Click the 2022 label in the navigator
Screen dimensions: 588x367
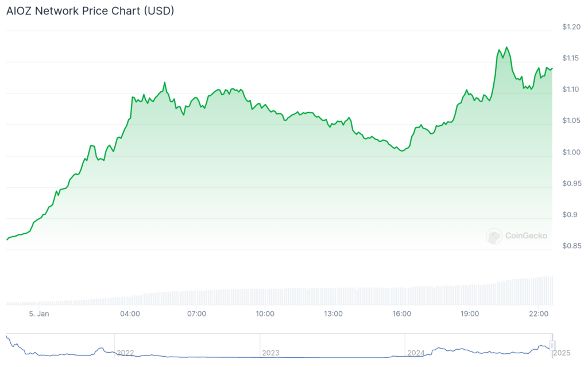[x=125, y=353]
